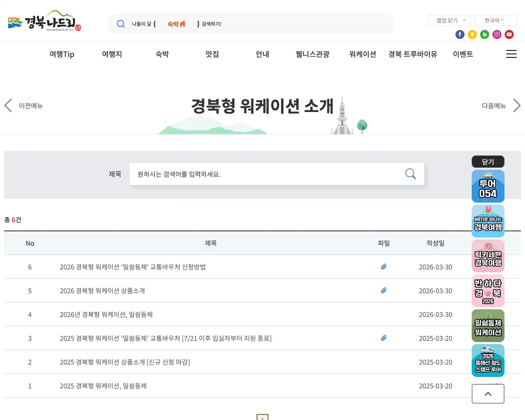Open post '2026 경북형 워케이션 일쉼동체 교통바우처 신청방법'
This screenshot has width=525, height=420.
click(x=132, y=267)
